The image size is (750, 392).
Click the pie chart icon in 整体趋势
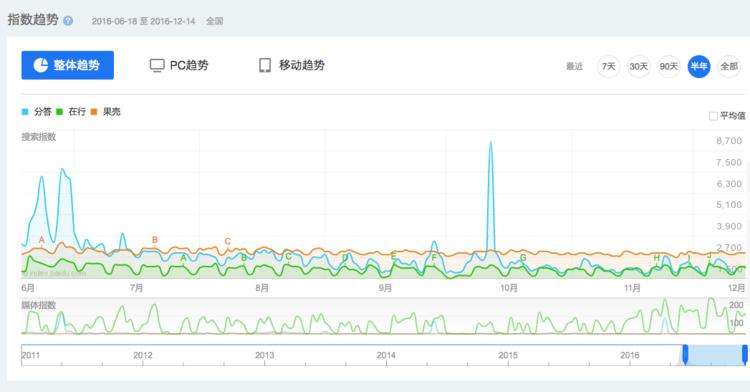tap(41, 65)
